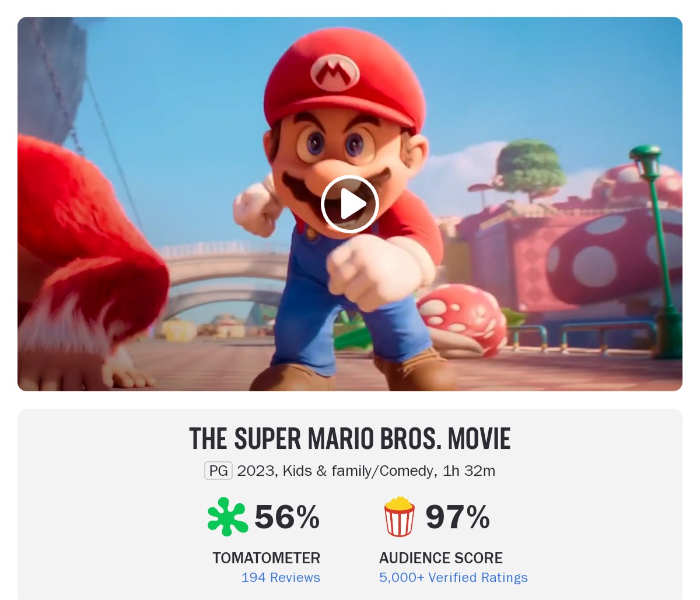Image resolution: width=700 pixels, height=600 pixels.
Task: Click the M emblem on Mario's cap
Action: tap(335, 72)
